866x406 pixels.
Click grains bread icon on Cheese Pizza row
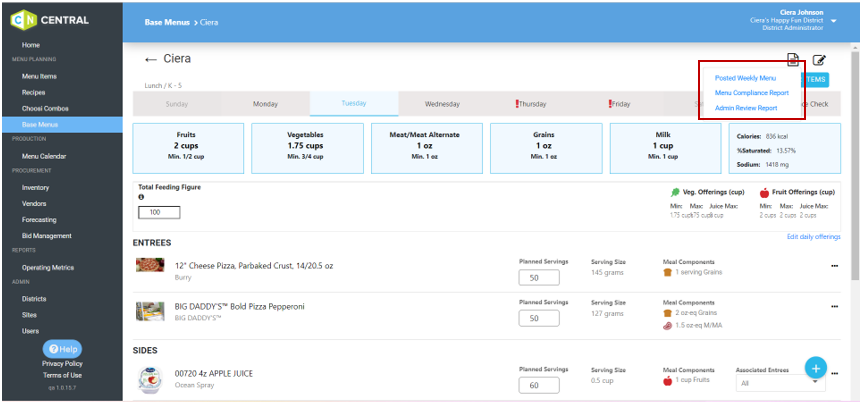click(667, 272)
